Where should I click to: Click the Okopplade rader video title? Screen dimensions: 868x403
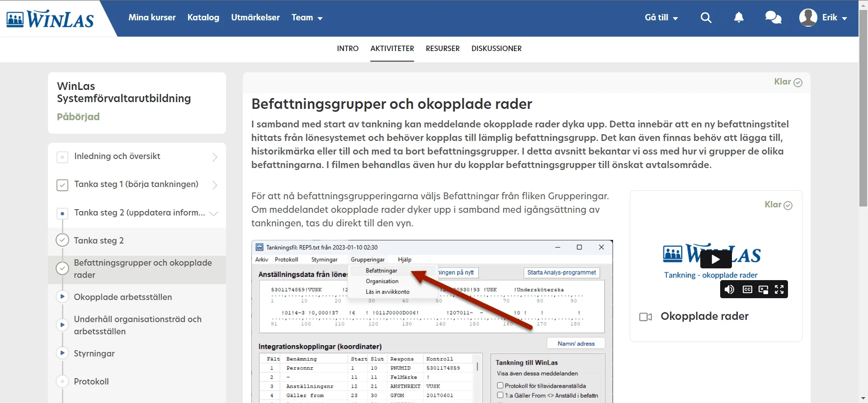click(704, 316)
